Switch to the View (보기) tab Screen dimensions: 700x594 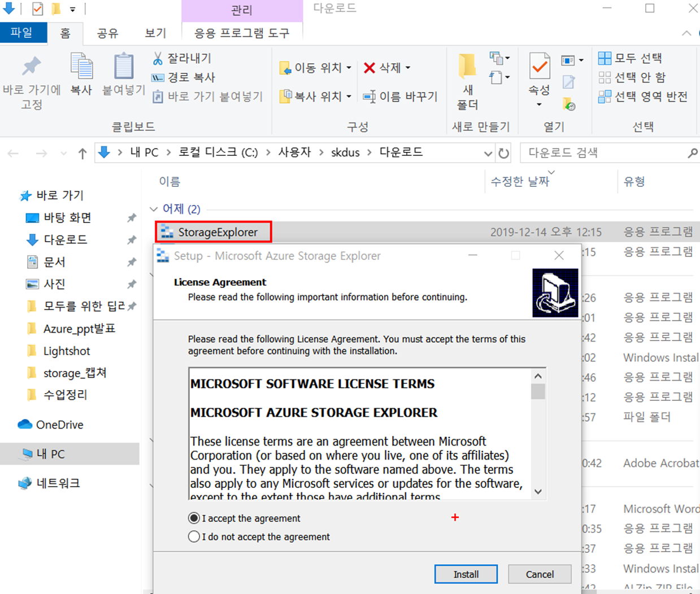coord(155,33)
